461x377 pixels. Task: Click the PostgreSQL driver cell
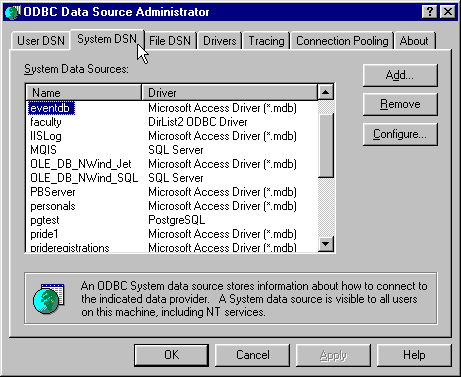click(x=177, y=220)
